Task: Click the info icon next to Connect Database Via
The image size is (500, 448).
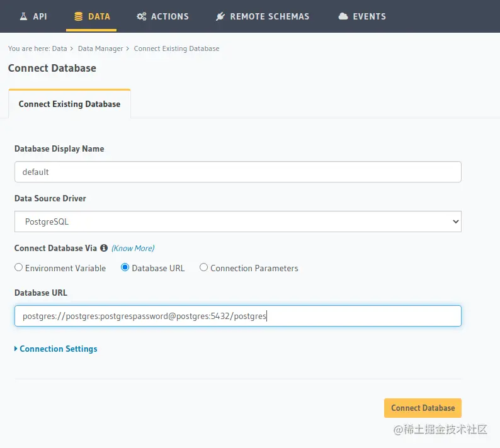Action: click(x=104, y=248)
